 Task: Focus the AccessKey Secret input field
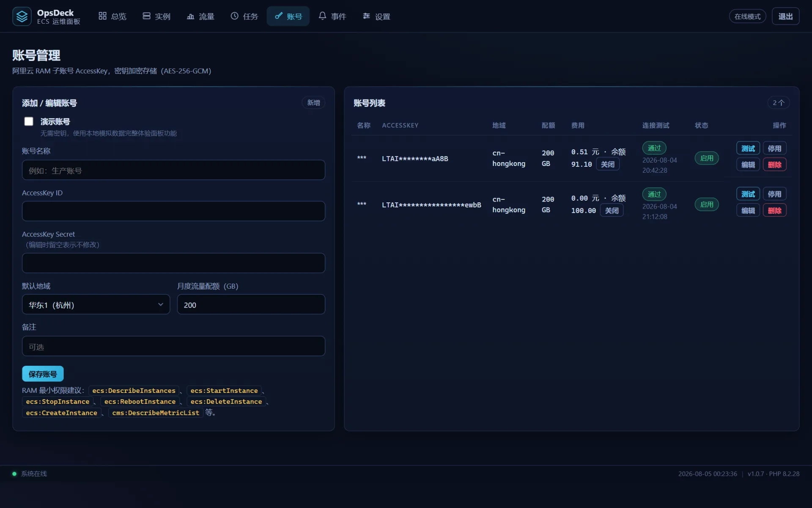173,263
